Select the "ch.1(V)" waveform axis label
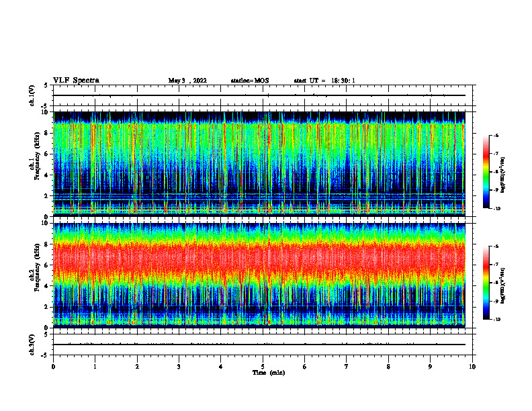This screenshot has height=411, width=532. (32, 95)
